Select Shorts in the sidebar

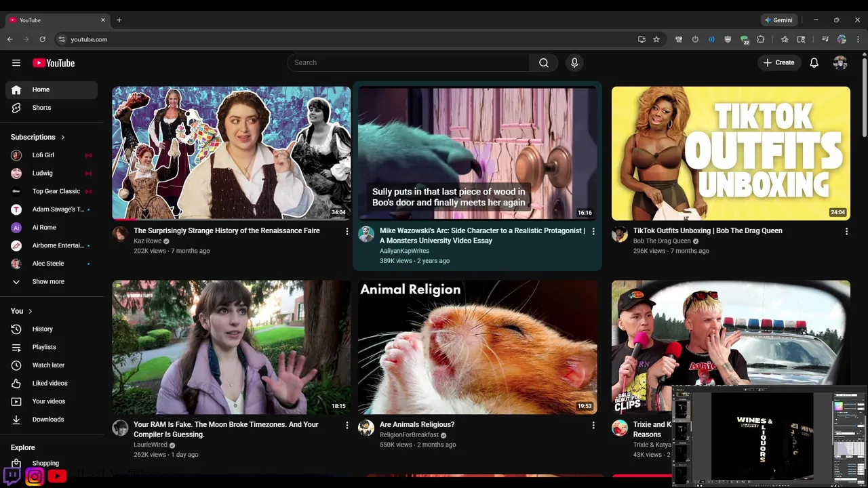(x=52, y=108)
